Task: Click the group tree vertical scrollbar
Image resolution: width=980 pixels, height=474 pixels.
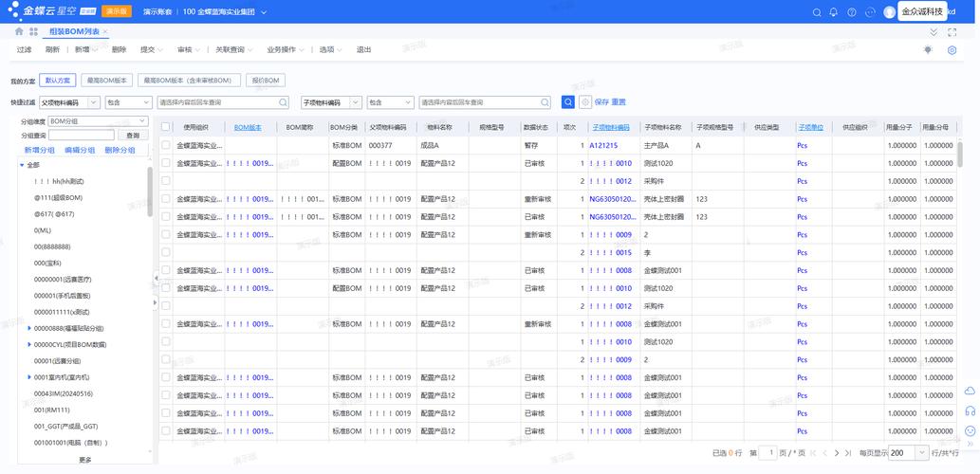Action: coord(150,191)
